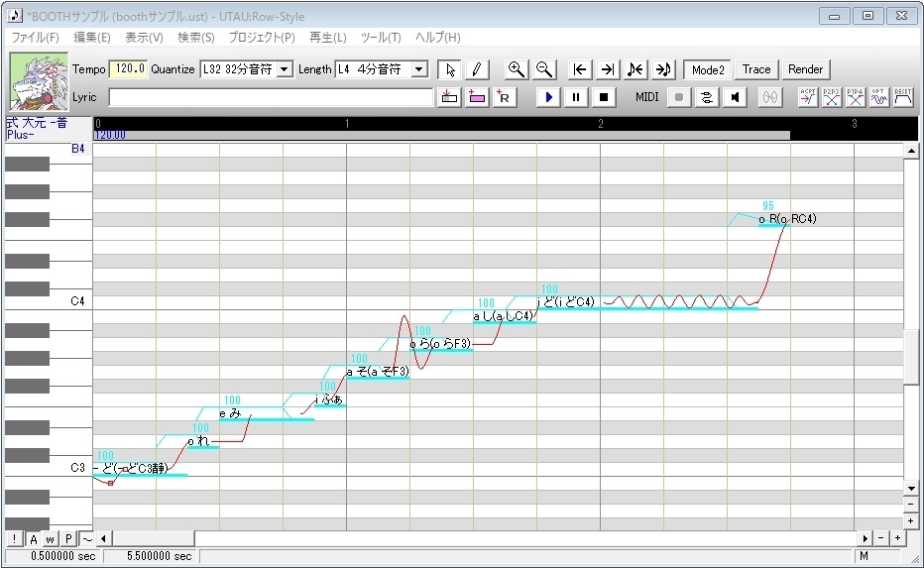This screenshot has width=924, height=568.
Task: Select the 'o れ' note
Action: (203, 441)
